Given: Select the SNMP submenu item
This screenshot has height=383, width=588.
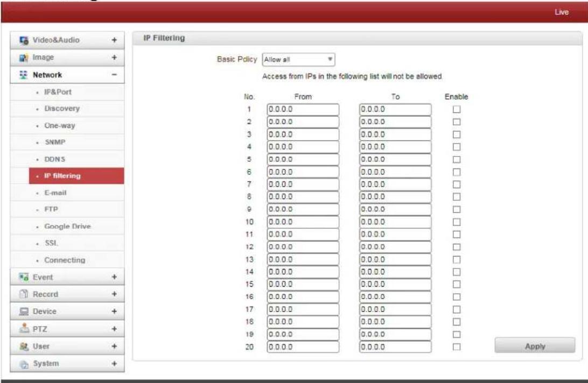Looking at the screenshot, I should click(55, 143).
